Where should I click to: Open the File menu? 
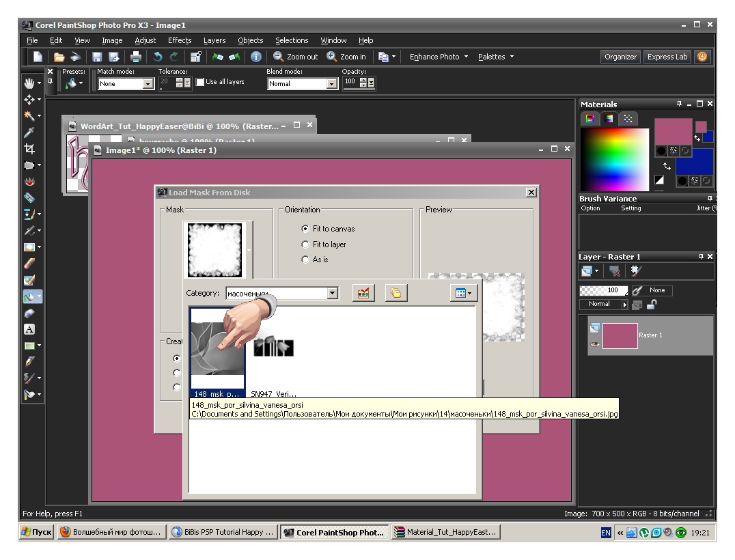click(x=32, y=40)
